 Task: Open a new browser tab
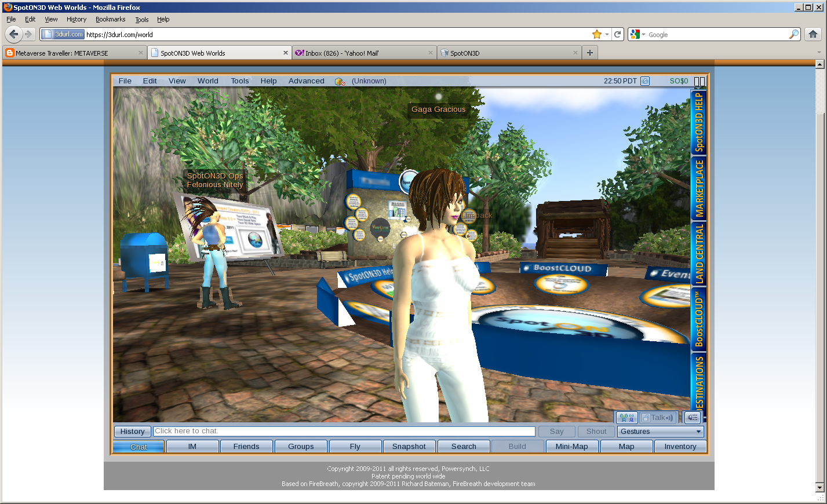click(x=590, y=53)
